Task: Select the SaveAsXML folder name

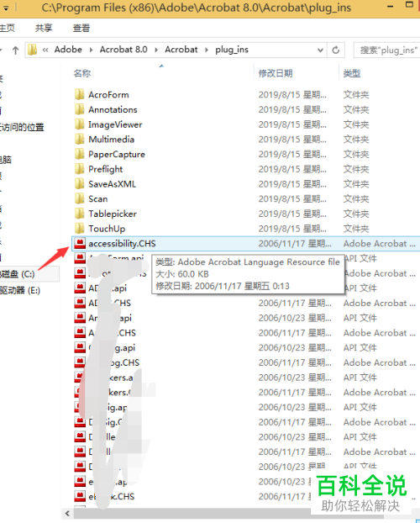Action: point(112,184)
